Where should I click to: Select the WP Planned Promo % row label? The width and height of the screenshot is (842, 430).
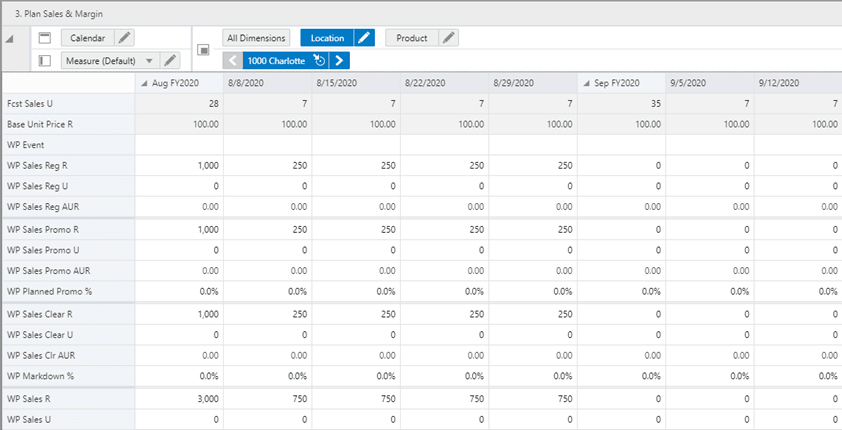point(68,291)
